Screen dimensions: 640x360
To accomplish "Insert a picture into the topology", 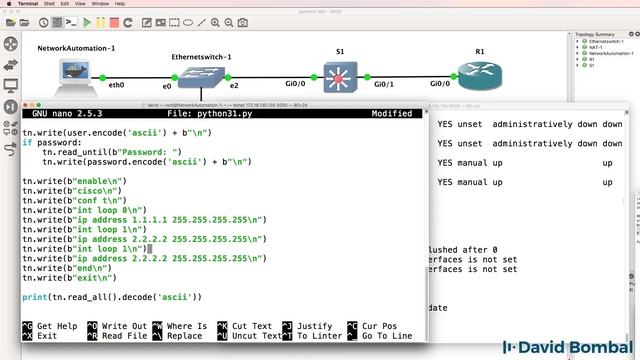I will 160,23.
